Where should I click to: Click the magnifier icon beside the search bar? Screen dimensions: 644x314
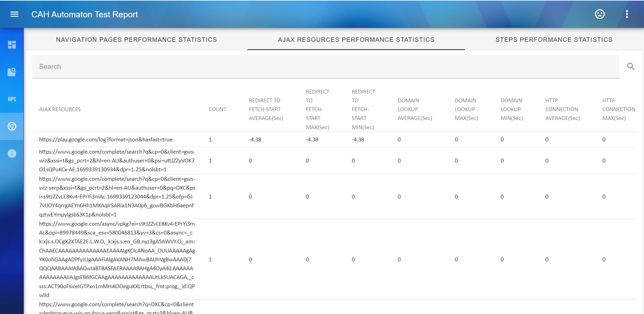631,66
